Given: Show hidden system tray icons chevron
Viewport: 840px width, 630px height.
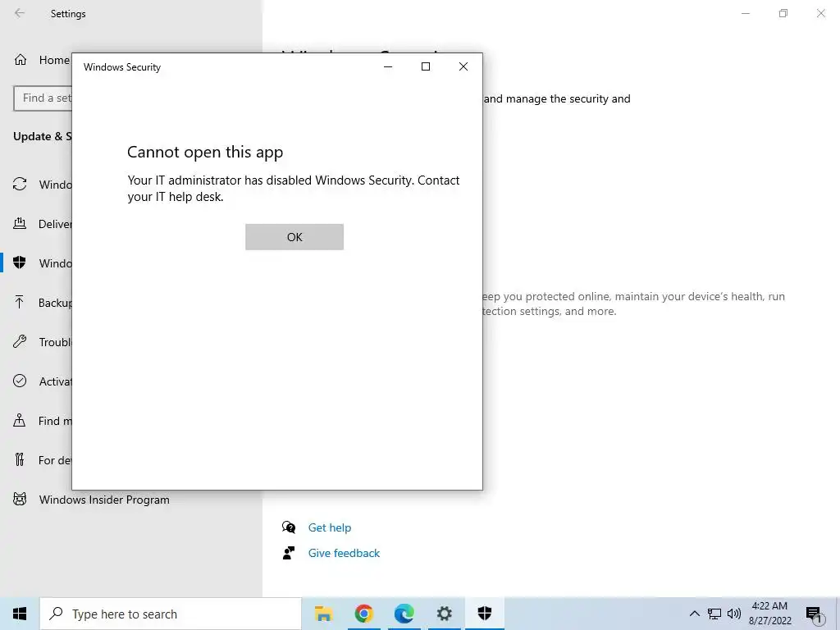Looking at the screenshot, I should pyautogui.click(x=694, y=614).
